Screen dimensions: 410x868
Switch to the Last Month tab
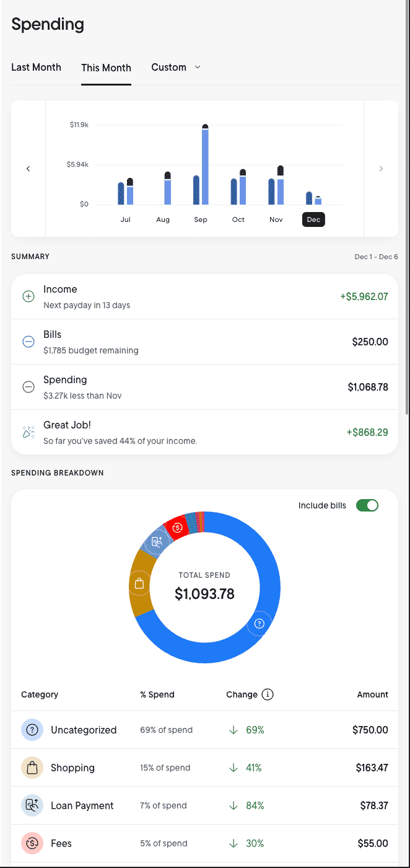[36, 67]
